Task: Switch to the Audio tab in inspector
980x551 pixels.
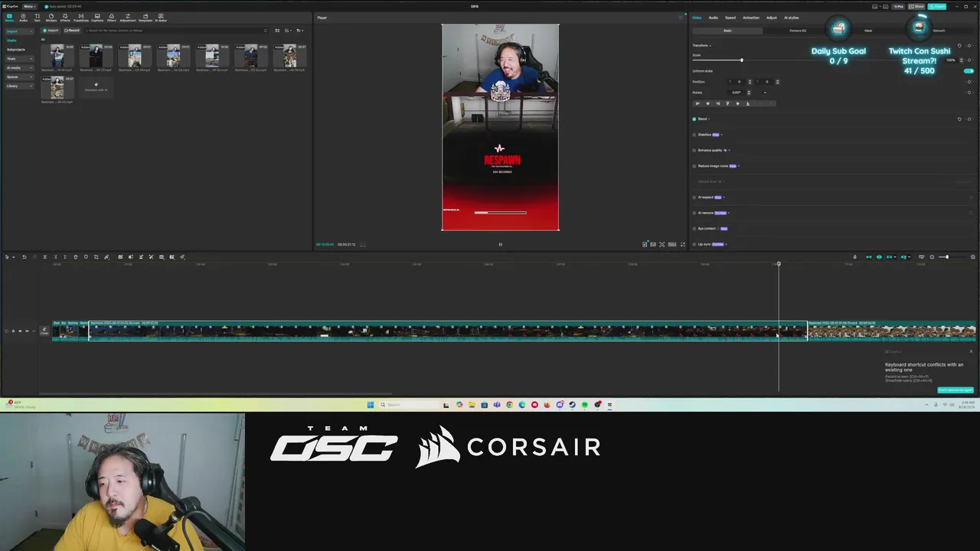Action: [713, 18]
